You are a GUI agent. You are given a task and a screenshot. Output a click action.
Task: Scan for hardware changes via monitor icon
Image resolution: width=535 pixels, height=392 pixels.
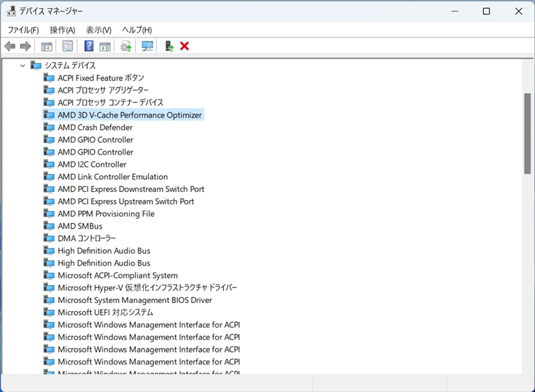tap(148, 46)
